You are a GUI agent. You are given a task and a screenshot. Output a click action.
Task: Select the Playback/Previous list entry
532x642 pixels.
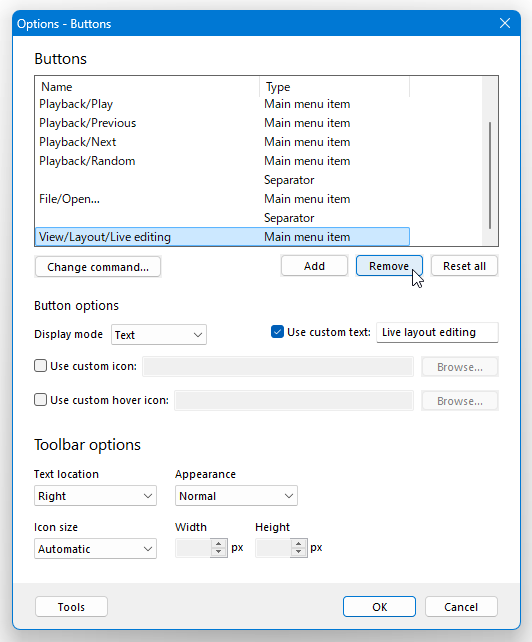coord(222,123)
